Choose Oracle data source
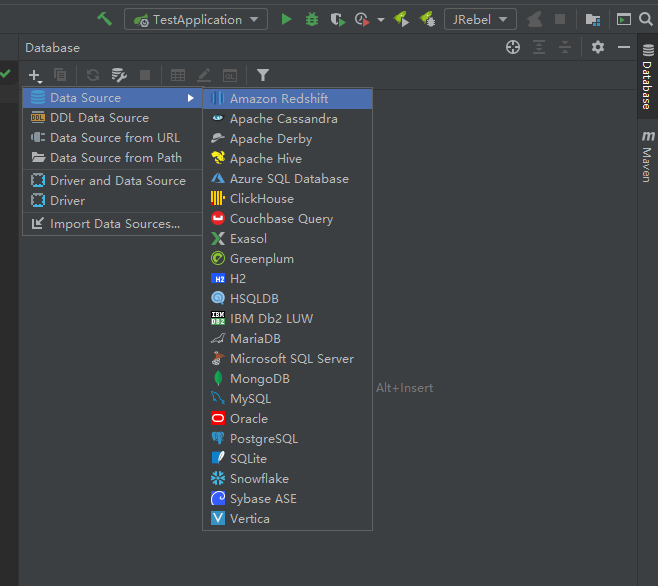 (x=287, y=419)
